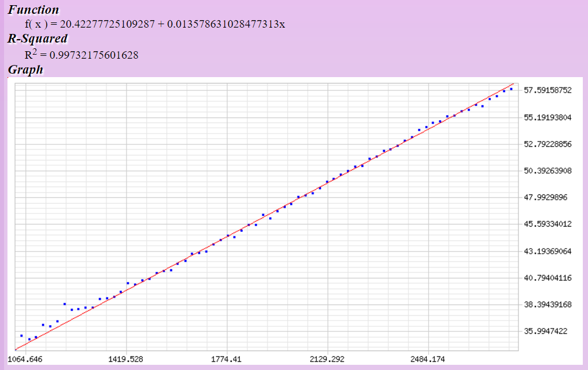Click the x-axis label 2129.292
This screenshot has width=588, height=370.
pos(327,359)
